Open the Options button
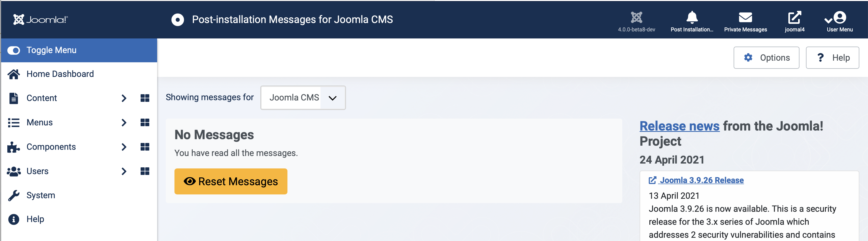The width and height of the screenshot is (868, 241). [x=766, y=58]
